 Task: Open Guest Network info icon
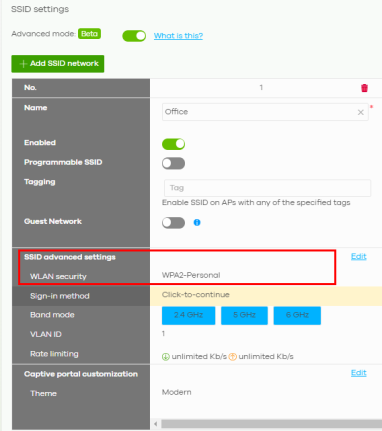[197, 222]
